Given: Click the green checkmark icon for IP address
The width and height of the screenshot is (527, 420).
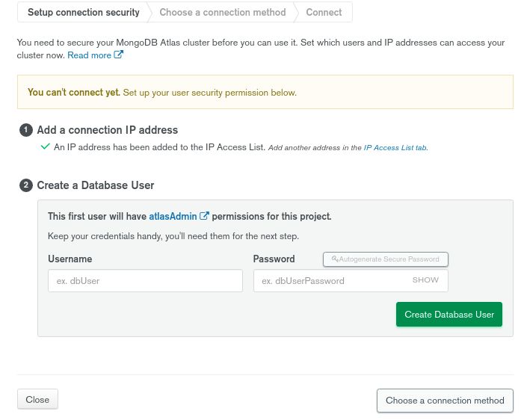Looking at the screenshot, I should click(45, 146).
